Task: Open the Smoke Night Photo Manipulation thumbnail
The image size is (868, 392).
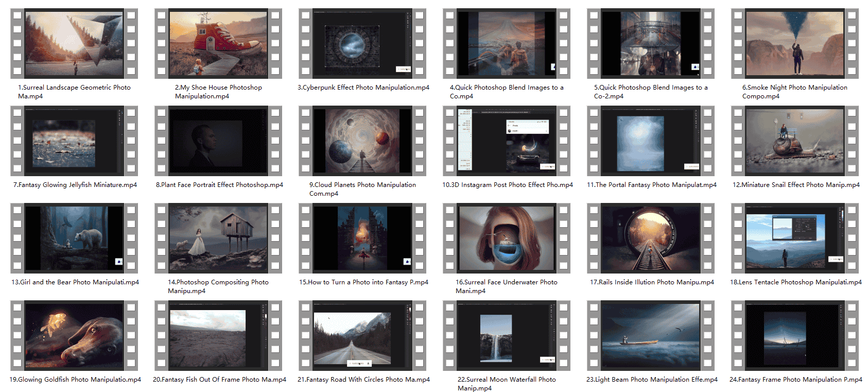Action: coord(795,43)
